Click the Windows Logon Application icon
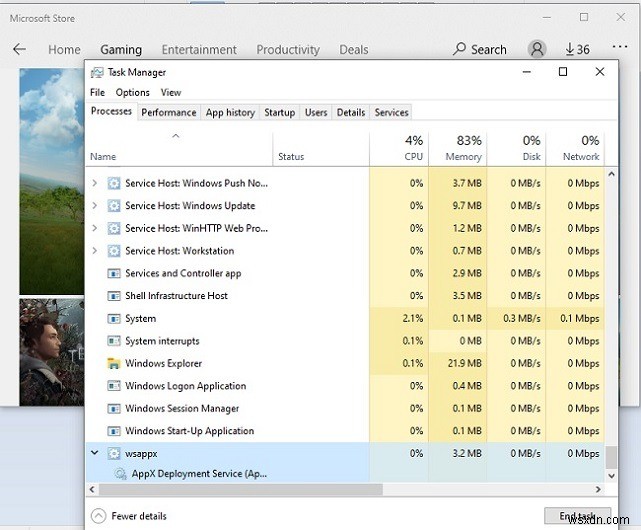This screenshot has height=530, width=641. pyautogui.click(x=114, y=386)
